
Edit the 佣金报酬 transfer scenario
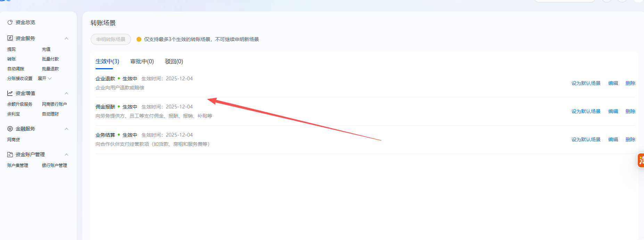pos(613,111)
